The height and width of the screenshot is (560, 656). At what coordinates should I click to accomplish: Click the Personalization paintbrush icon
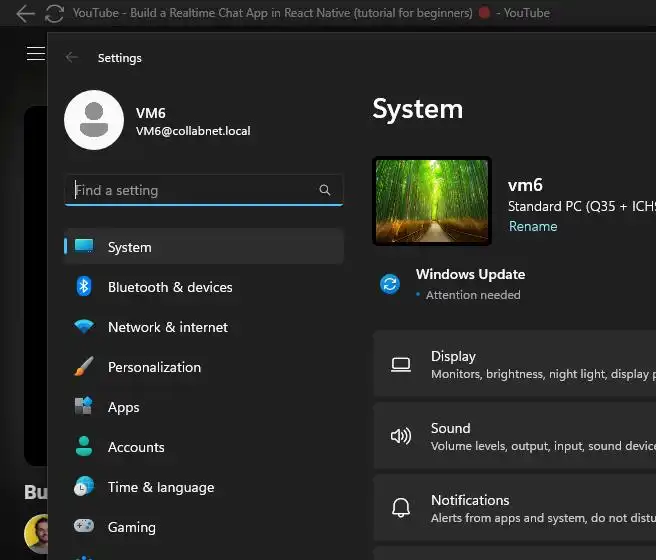pos(84,366)
